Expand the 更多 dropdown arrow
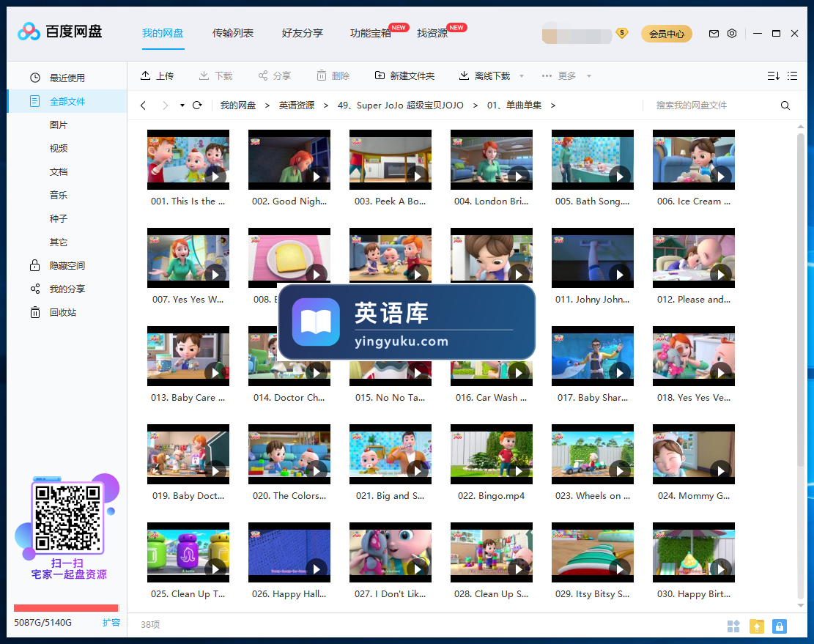This screenshot has width=814, height=644. tap(588, 76)
